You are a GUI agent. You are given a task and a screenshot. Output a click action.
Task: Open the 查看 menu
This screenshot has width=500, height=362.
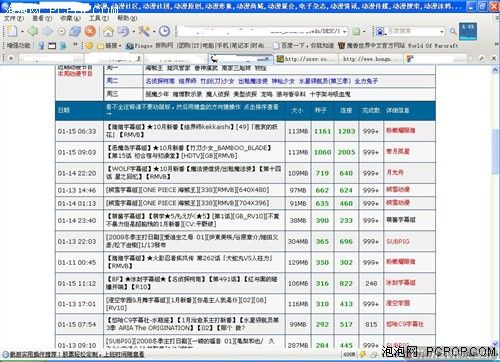42,18
